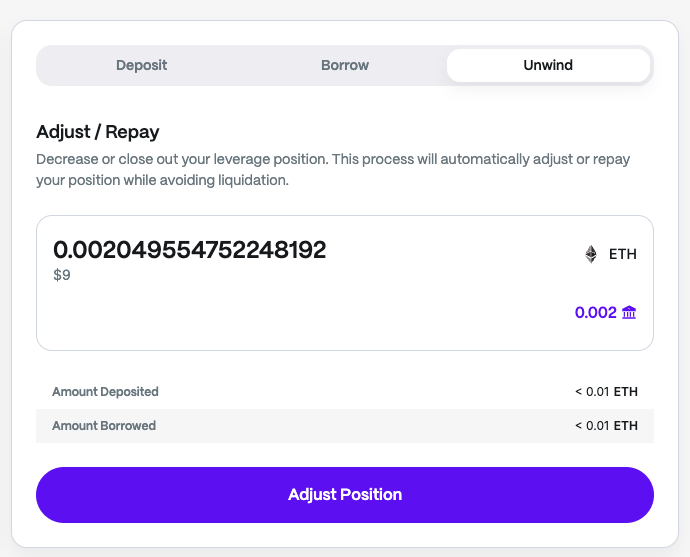This screenshot has width=690, height=557.
Task: Open the Borrow tab
Action: [x=345, y=65]
